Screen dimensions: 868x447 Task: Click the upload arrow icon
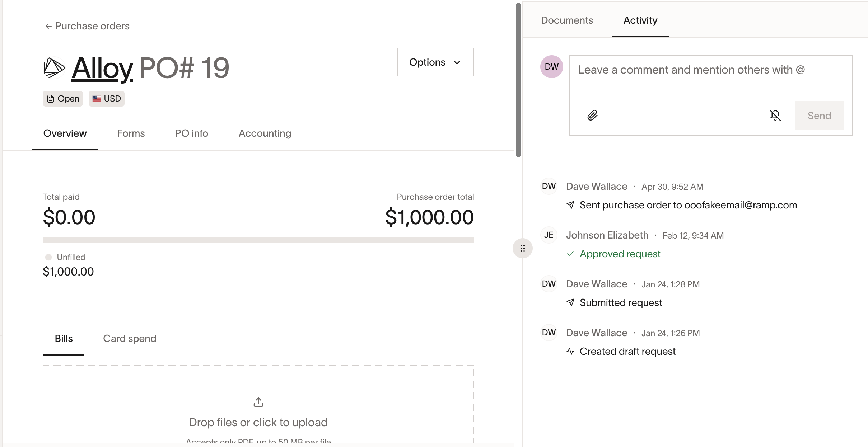coord(258,403)
